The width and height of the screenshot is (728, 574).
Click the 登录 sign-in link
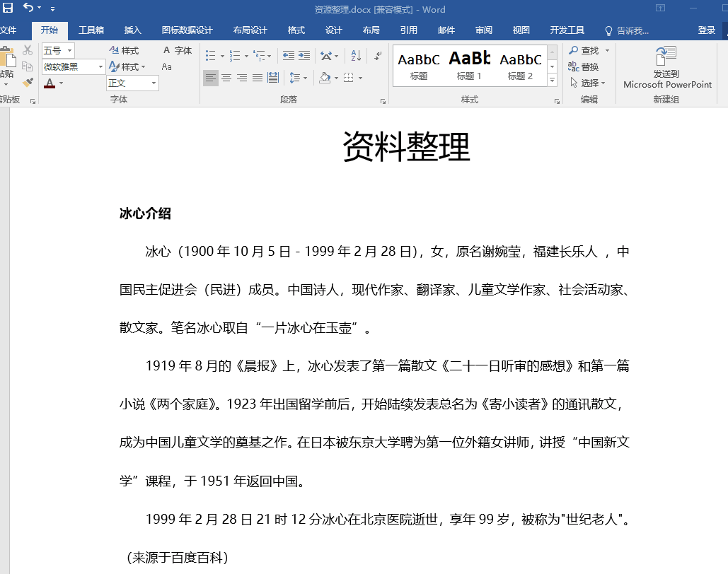tap(707, 30)
